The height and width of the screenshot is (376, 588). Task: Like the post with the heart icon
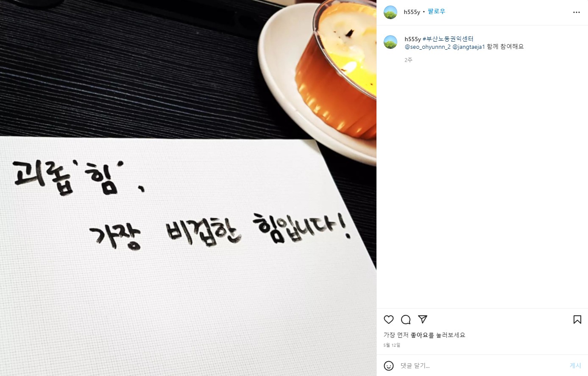[389, 320]
